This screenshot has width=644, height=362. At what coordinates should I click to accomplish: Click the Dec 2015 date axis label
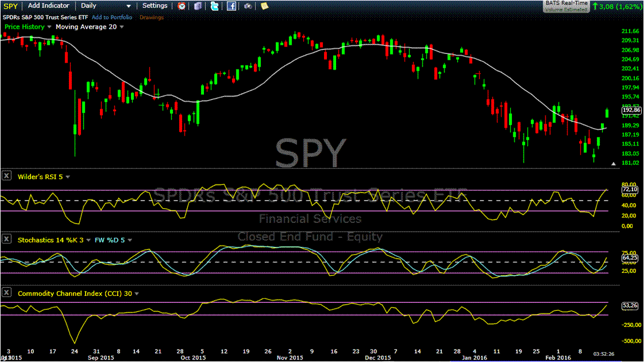click(378, 357)
